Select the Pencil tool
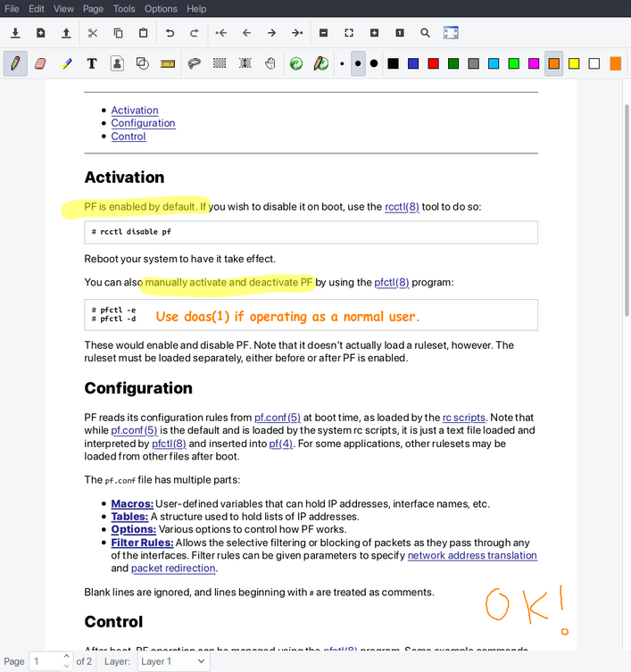 point(15,63)
